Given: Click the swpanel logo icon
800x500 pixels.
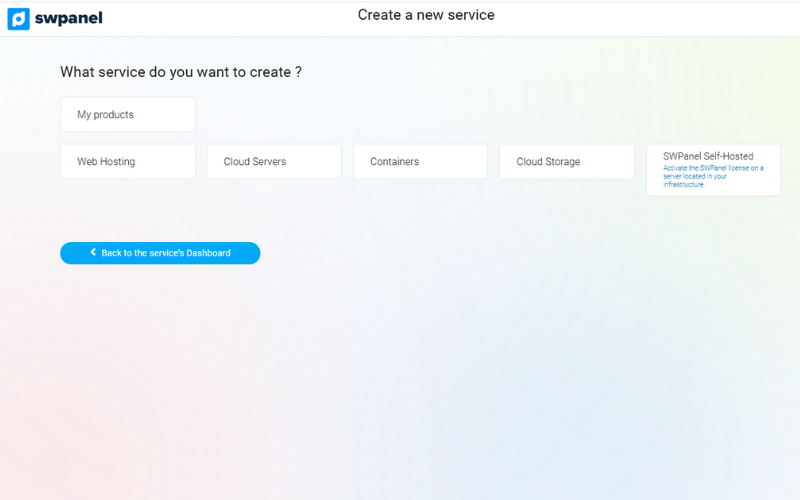Looking at the screenshot, I should coord(18,18).
